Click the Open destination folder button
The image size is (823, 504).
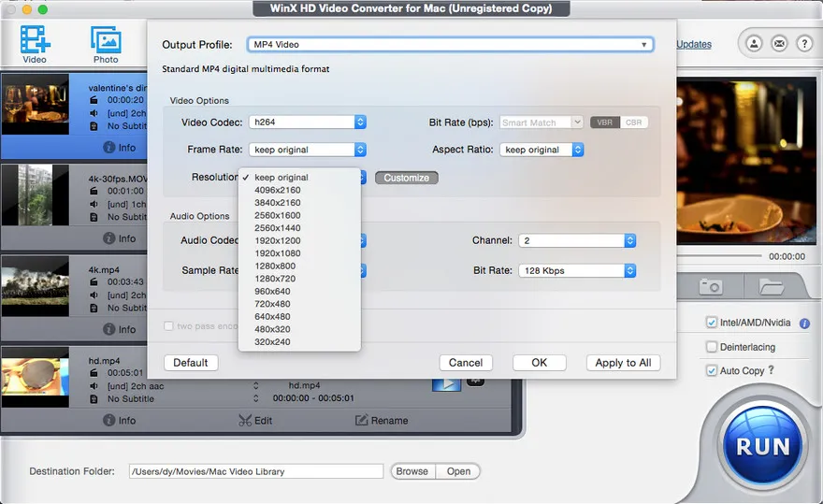(x=458, y=471)
